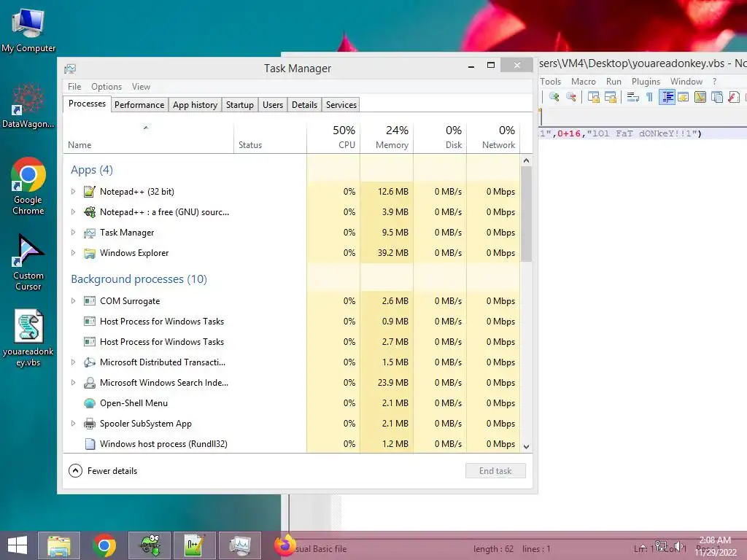Switch to the Details tab
The height and width of the screenshot is (560, 747).
[x=304, y=105]
